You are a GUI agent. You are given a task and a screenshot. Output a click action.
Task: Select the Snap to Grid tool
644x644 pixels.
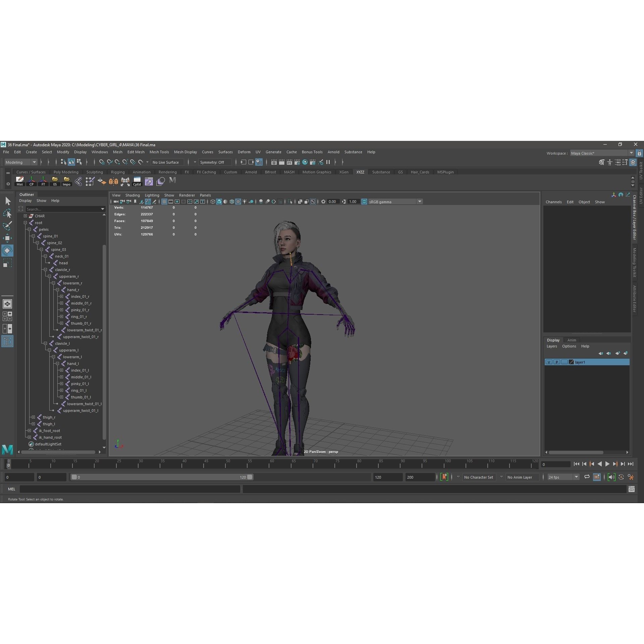[x=102, y=162]
